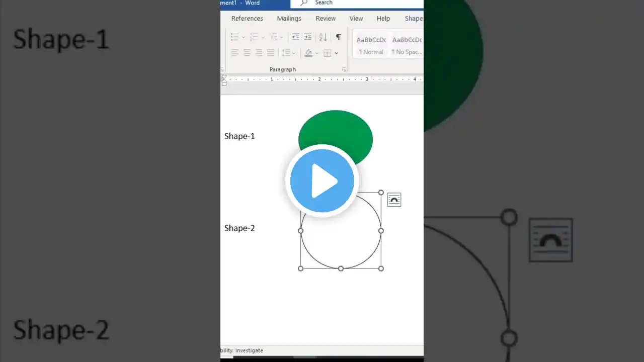Viewport: 644px width, 362px height.
Task: Click the circle's bottom-left corner handle
Action: point(301,268)
